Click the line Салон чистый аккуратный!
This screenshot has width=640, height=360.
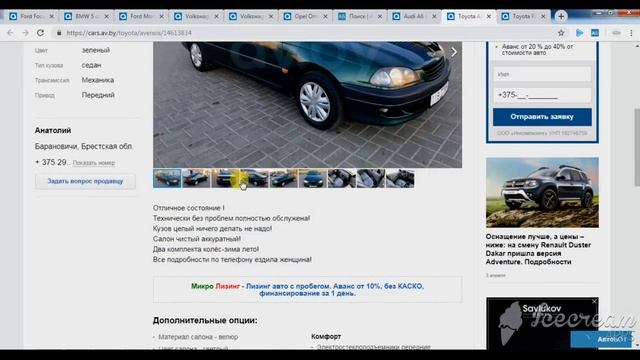click(x=197, y=239)
